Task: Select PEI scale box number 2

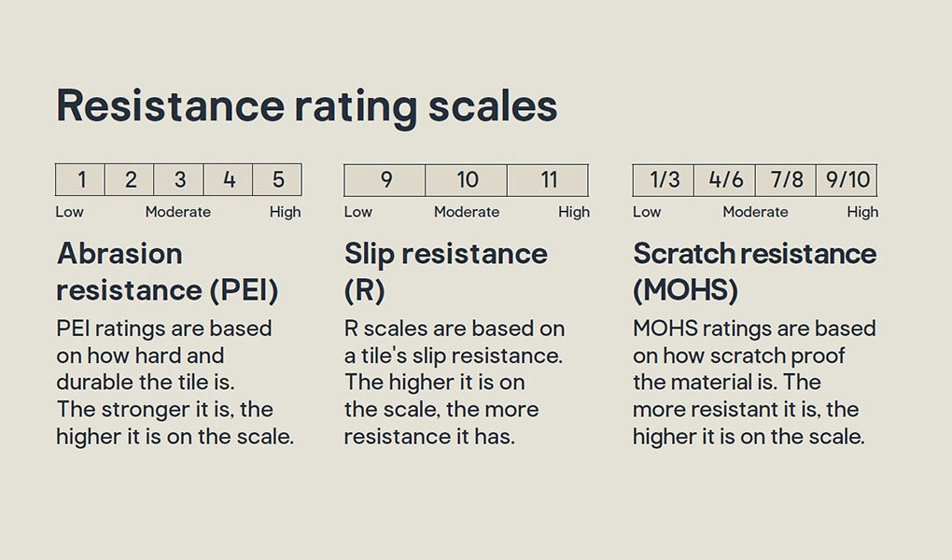Action: click(130, 180)
